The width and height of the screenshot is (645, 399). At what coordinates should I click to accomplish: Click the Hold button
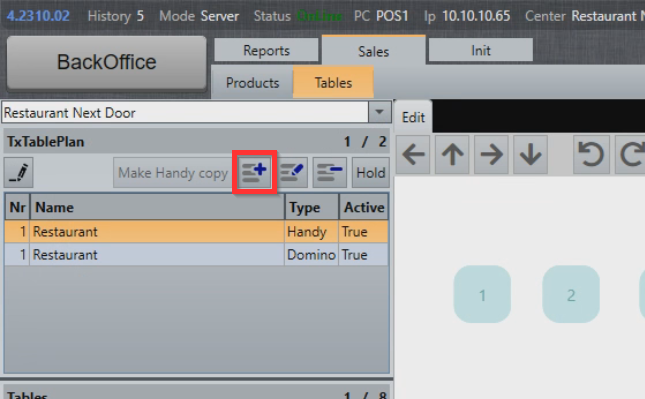click(x=371, y=172)
